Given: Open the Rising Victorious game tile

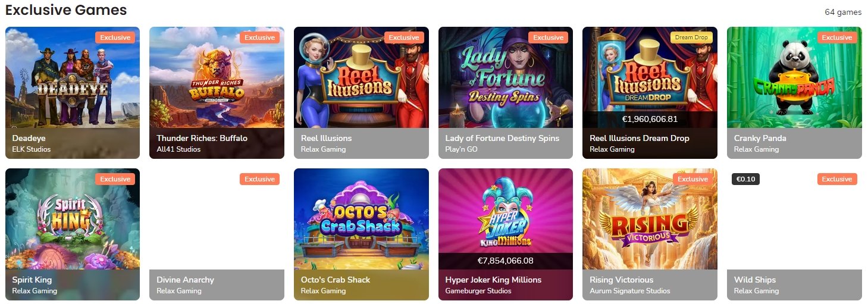Looking at the screenshot, I should 650,219.
